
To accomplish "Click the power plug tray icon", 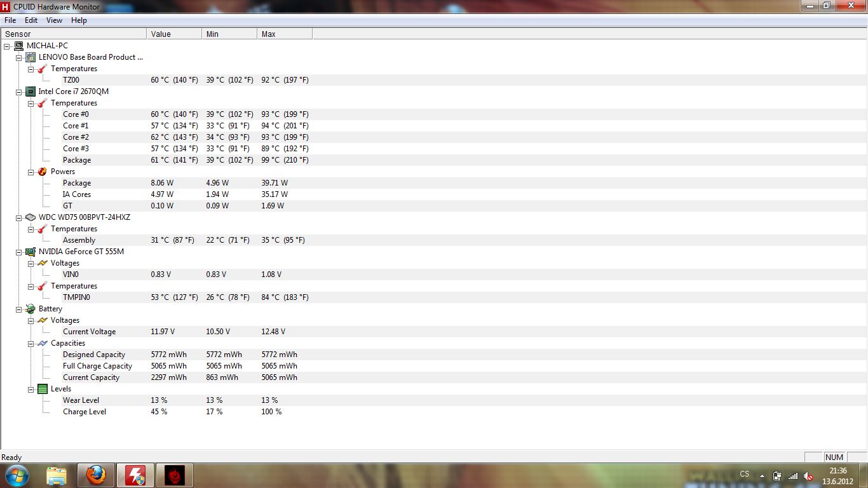I will [777, 475].
